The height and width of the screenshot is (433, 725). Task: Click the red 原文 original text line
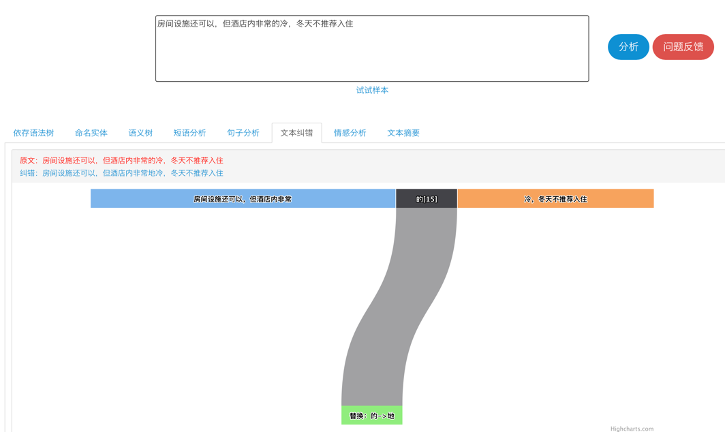(121, 160)
